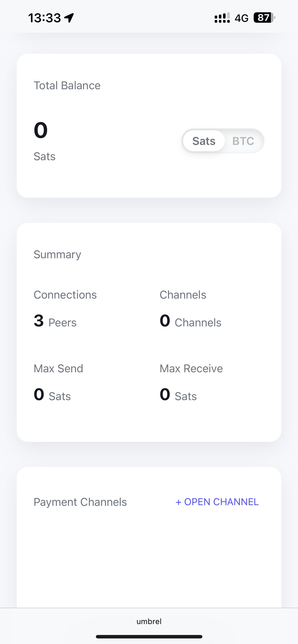This screenshot has height=644, width=298.
Task: Tap the large zero balance amount
Action: (41, 130)
